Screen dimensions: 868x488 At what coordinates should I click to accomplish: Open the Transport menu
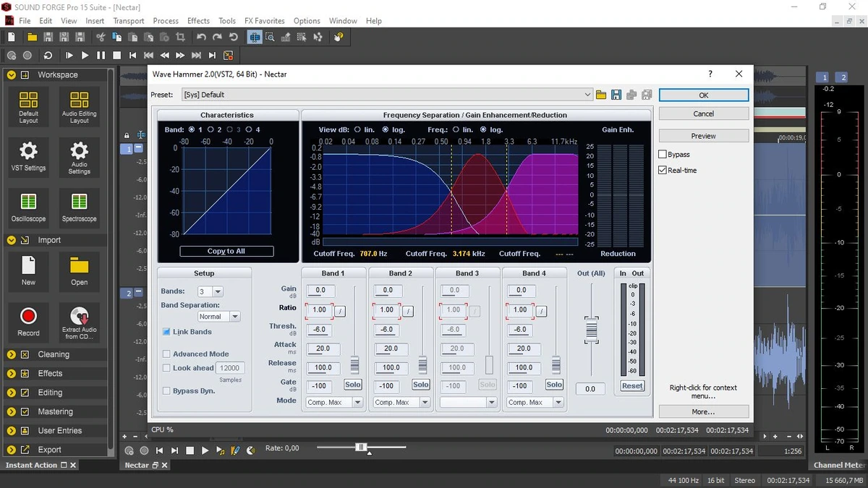pos(129,21)
